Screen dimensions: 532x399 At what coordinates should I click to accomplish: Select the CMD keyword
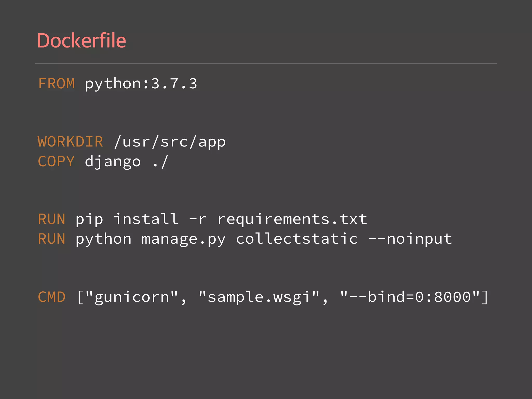tap(52, 297)
